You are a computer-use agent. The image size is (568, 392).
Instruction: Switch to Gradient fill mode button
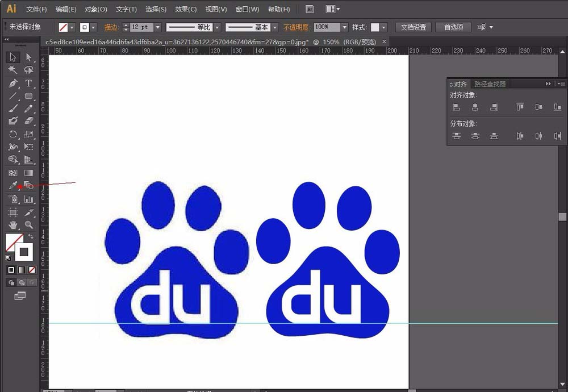point(22,270)
